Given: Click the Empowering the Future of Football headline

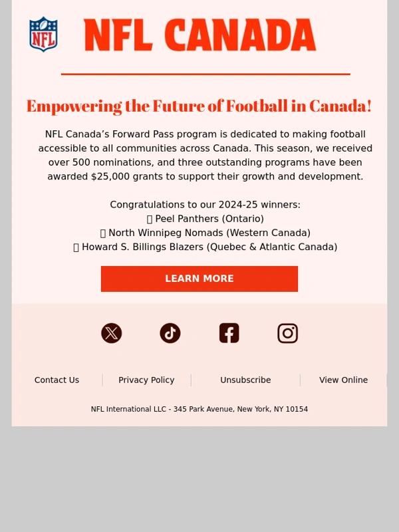Looking at the screenshot, I should click(x=199, y=106).
